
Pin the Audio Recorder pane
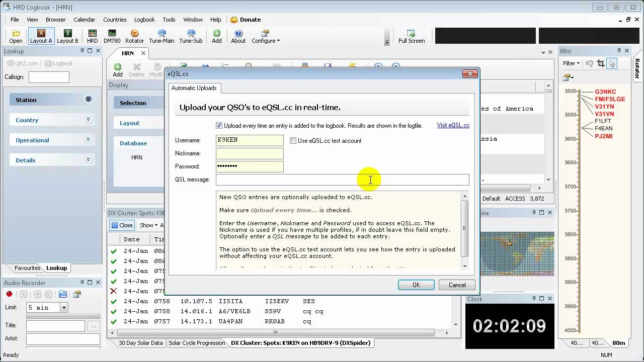[x=82, y=283]
